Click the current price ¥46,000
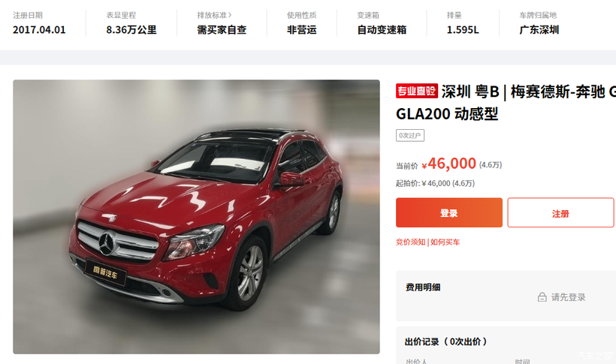 (x=448, y=164)
